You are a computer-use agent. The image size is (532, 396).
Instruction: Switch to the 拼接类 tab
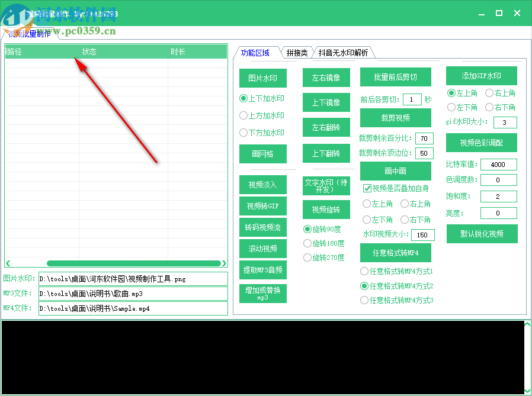click(297, 53)
